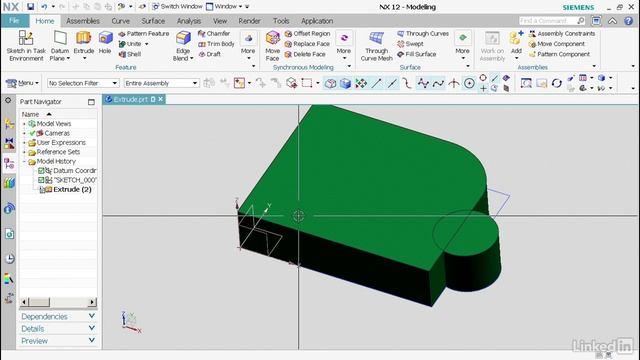This screenshot has height=360, width=640.
Task: Open the History clock sidebar icon
Action: (x=9, y=258)
